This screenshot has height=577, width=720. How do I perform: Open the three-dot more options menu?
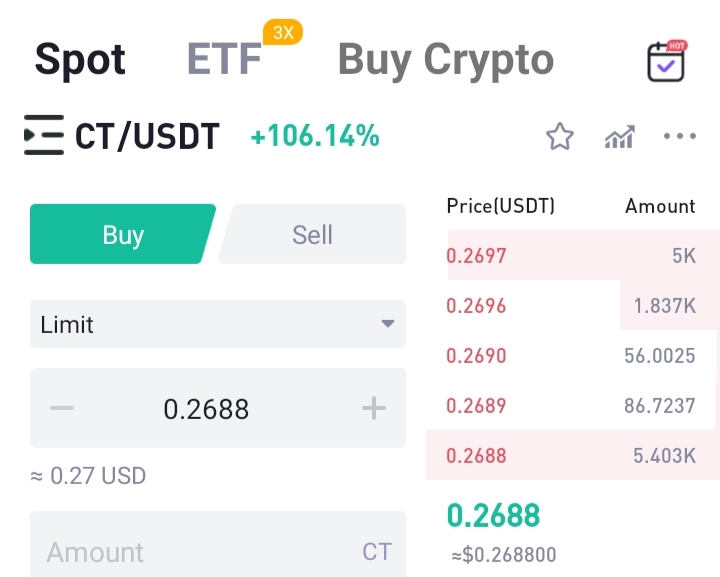(x=680, y=136)
